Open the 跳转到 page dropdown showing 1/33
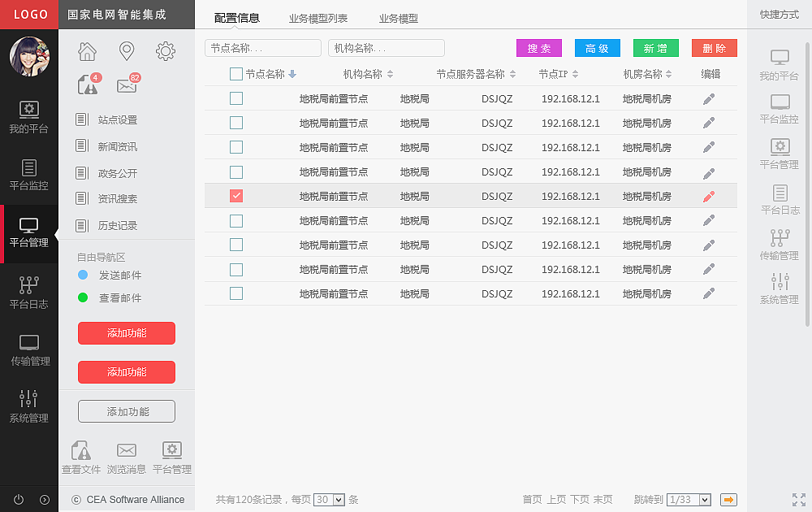 [x=689, y=500]
